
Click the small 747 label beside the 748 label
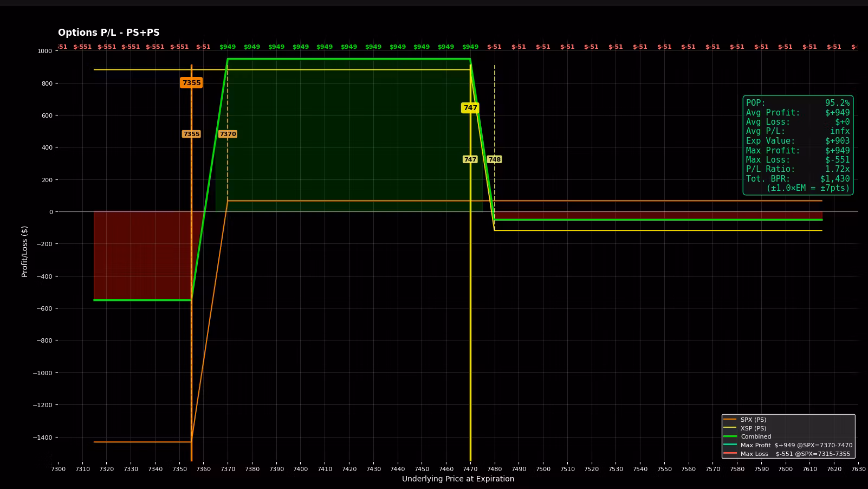470,159
